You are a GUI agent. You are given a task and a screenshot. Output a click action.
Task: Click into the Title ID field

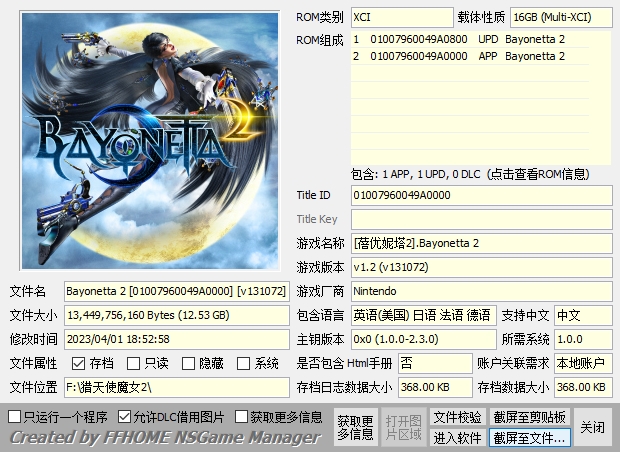click(x=481, y=195)
